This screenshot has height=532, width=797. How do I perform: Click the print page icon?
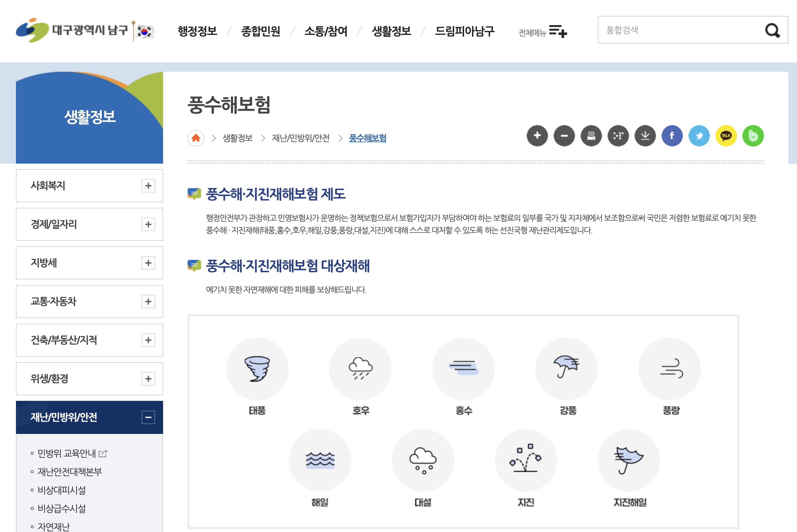[591, 136]
